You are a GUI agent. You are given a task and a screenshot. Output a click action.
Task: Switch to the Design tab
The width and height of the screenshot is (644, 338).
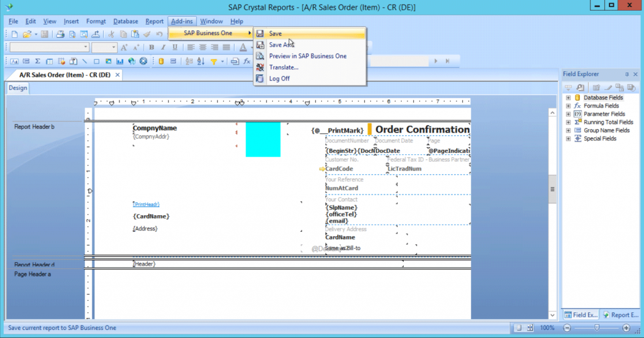[x=18, y=88]
